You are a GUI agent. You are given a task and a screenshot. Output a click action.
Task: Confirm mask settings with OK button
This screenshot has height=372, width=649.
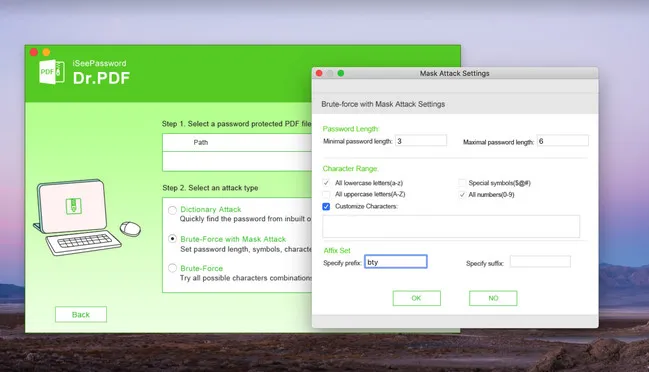point(416,298)
